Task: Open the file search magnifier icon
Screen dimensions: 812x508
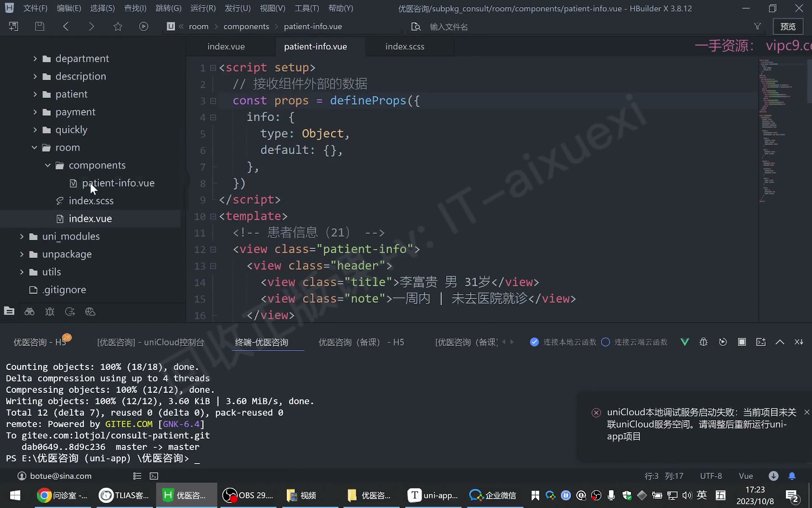Action: [x=416, y=27]
